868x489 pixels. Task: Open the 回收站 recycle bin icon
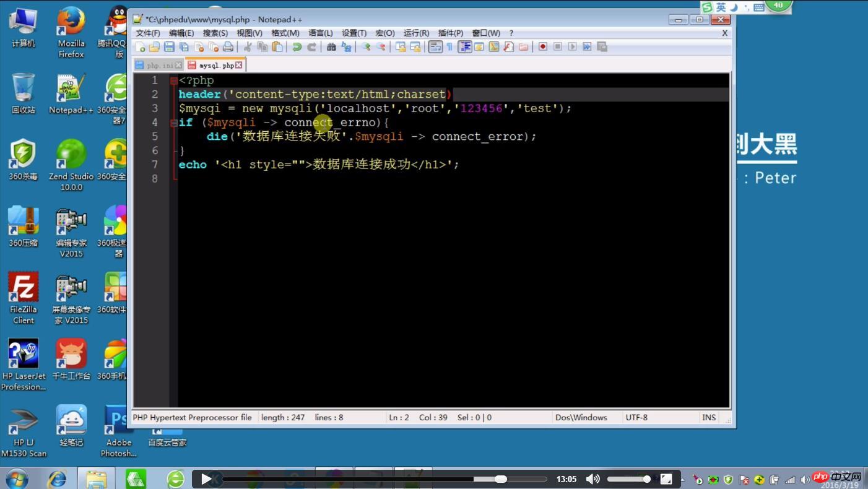tap(24, 93)
